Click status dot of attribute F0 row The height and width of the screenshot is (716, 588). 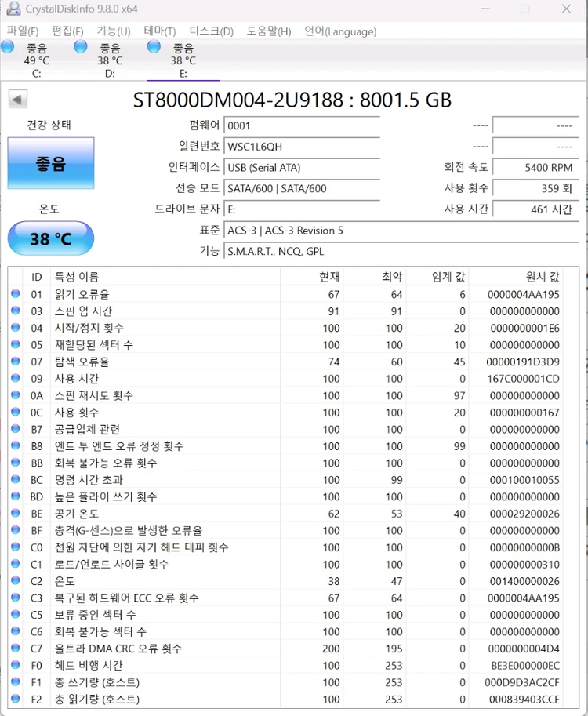16,665
